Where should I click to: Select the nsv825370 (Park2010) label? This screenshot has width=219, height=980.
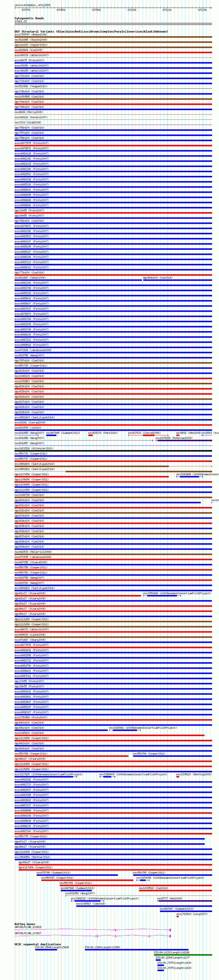tap(103, 433)
